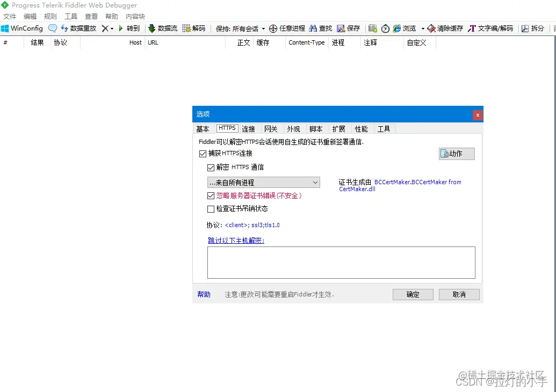Click the 动作 button
This screenshot has height=392, width=556.
456,154
